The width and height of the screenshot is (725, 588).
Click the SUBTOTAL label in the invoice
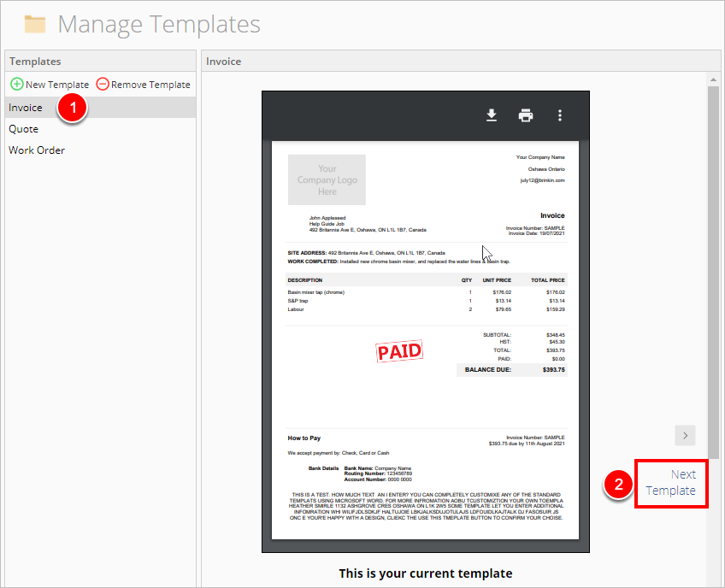(497, 335)
